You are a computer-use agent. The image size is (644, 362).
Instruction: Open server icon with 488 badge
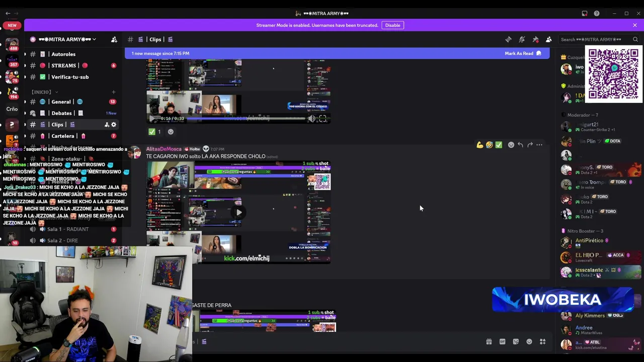12,44
